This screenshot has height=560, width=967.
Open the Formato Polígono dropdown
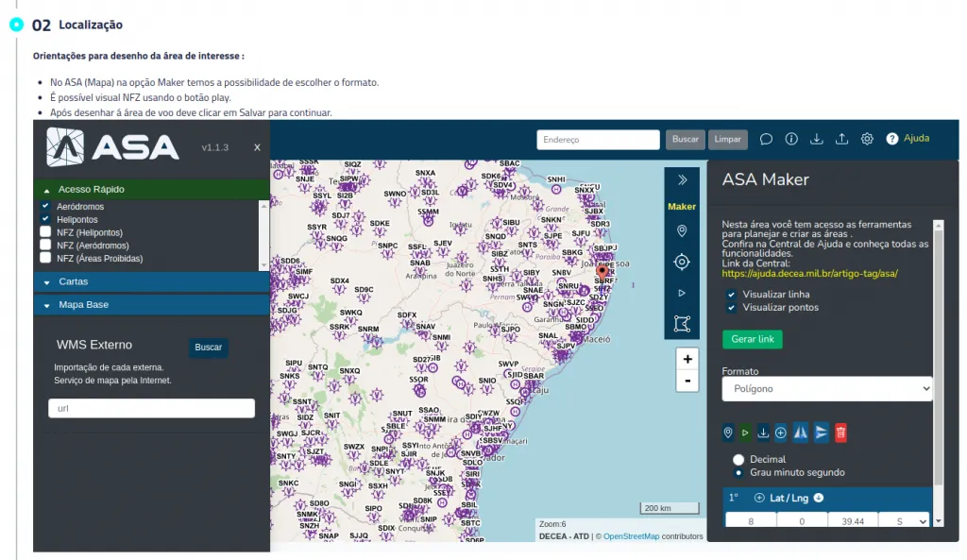pos(826,389)
